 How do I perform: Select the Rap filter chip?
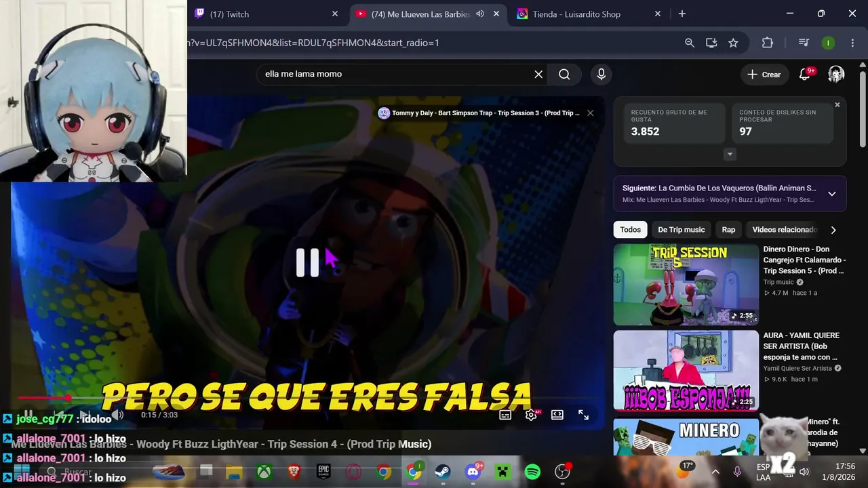coord(728,230)
